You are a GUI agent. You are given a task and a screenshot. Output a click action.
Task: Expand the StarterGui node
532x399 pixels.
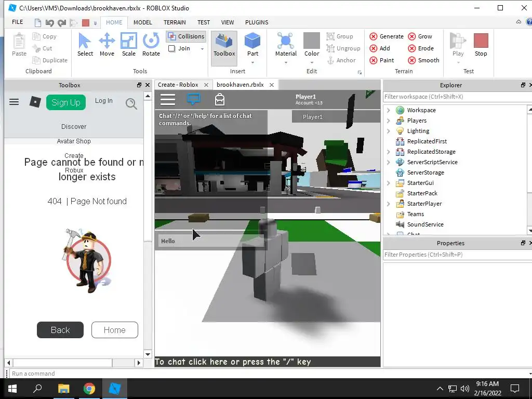point(389,183)
